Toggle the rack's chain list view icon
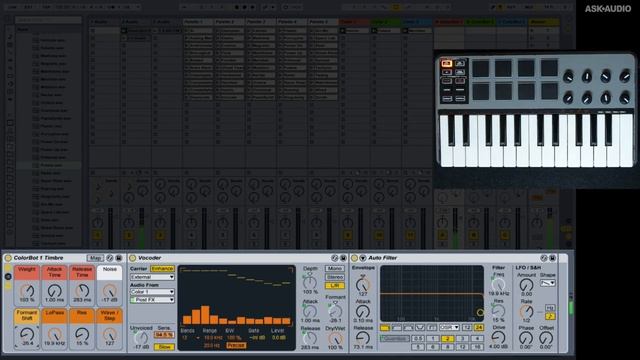Screen dimensions: 640x360 (x=8, y=277)
